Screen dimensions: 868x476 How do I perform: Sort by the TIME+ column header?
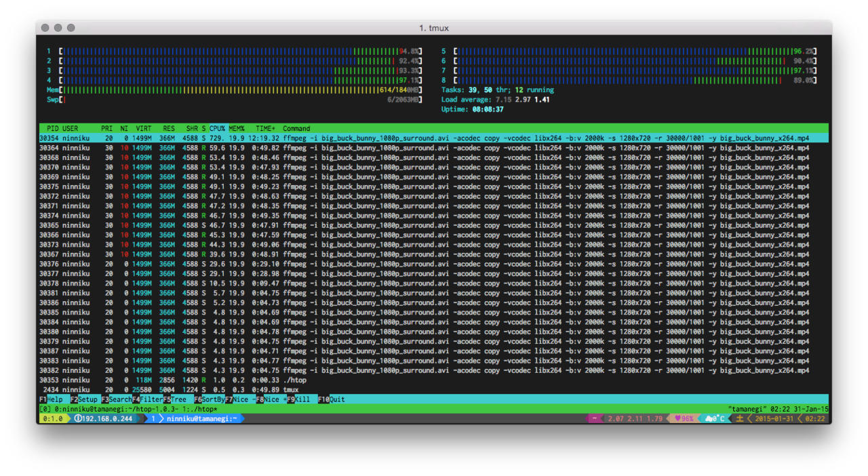(x=266, y=128)
